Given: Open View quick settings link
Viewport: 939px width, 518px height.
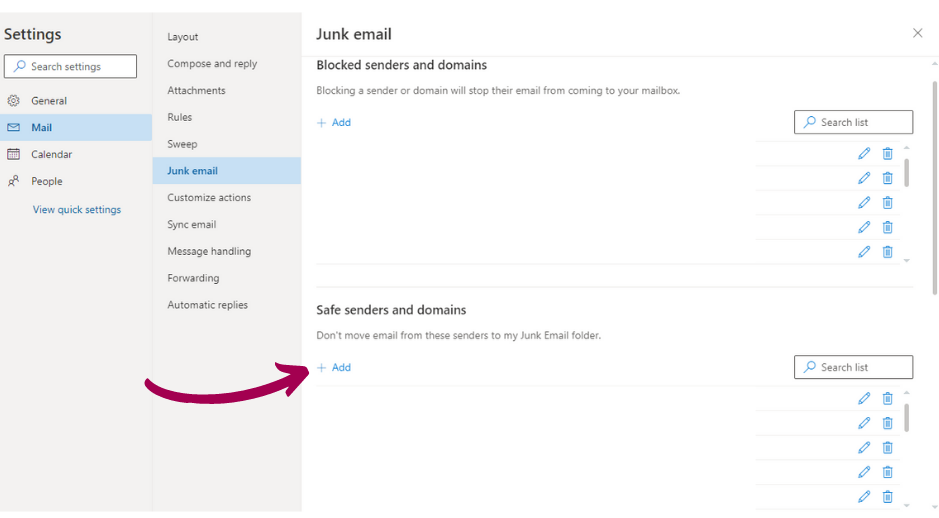Looking at the screenshot, I should pyautogui.click(x=77, y=210).
